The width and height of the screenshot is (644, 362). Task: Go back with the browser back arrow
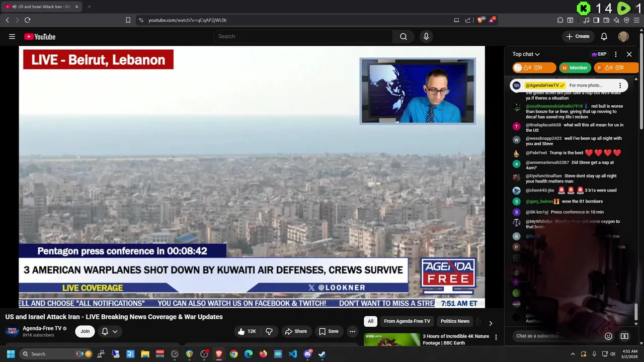point(7,20)
